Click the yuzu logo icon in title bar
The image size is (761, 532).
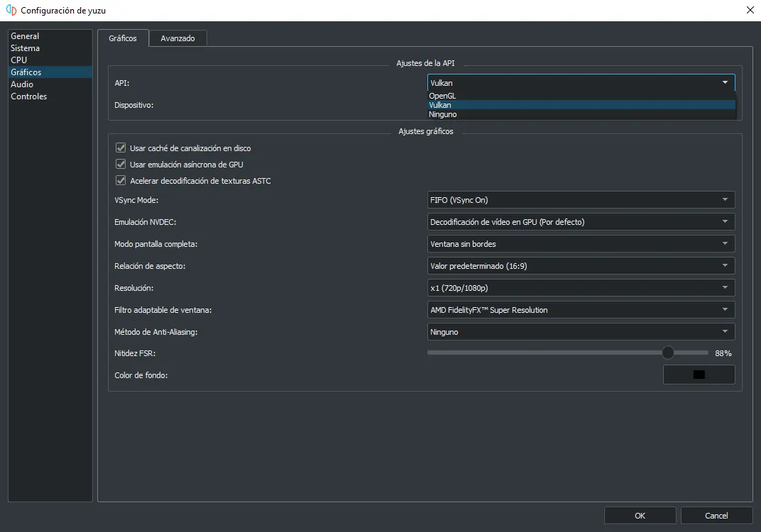tap(11, 11)
